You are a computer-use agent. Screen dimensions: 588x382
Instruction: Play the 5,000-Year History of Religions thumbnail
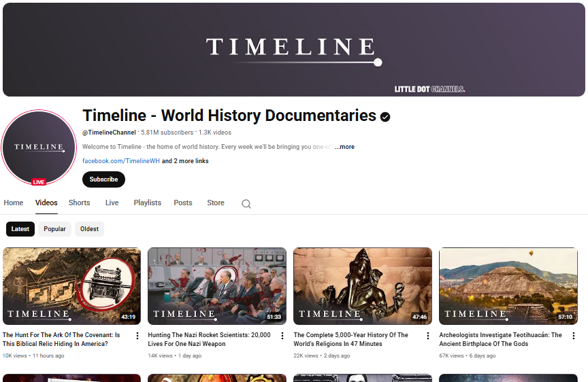[363, 286]
